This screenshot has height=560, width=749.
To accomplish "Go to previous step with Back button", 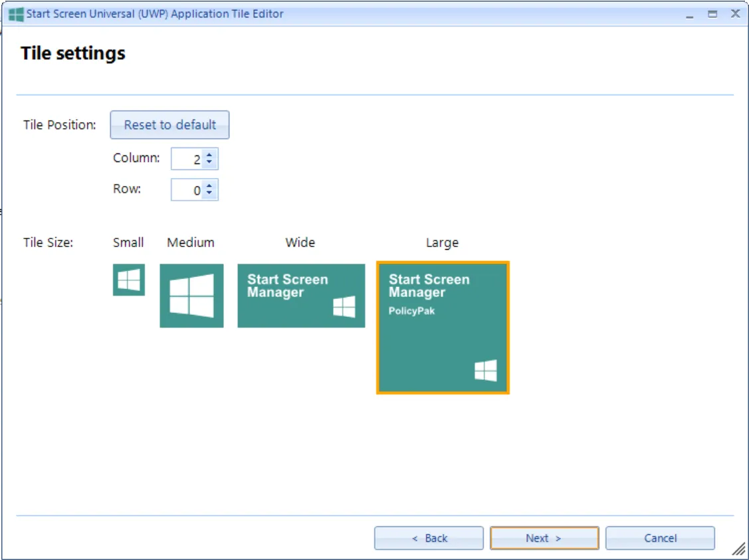I will (x=429, y=538).
